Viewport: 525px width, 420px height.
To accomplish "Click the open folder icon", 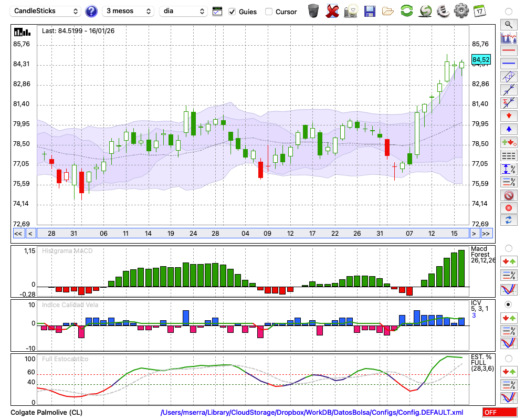I will click(388, 10).
